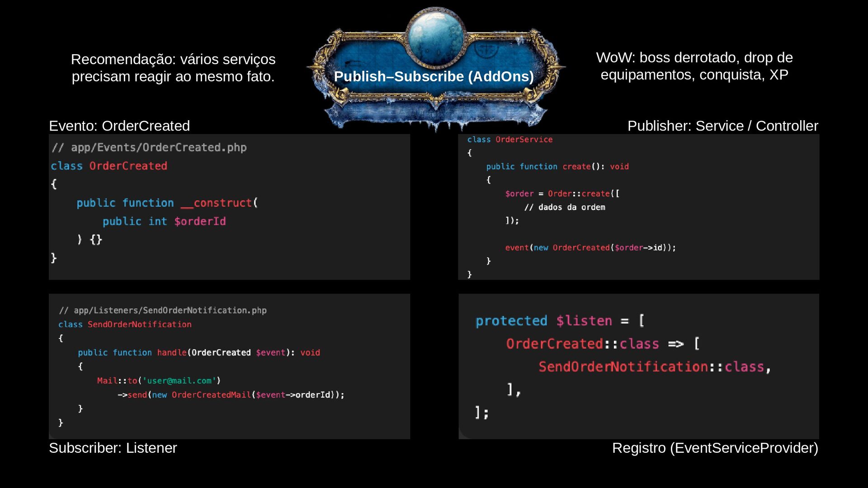Click the Mail::to('user@mail.com') line
The height and width of the screenshot is (488, 868).
point(159,380)
